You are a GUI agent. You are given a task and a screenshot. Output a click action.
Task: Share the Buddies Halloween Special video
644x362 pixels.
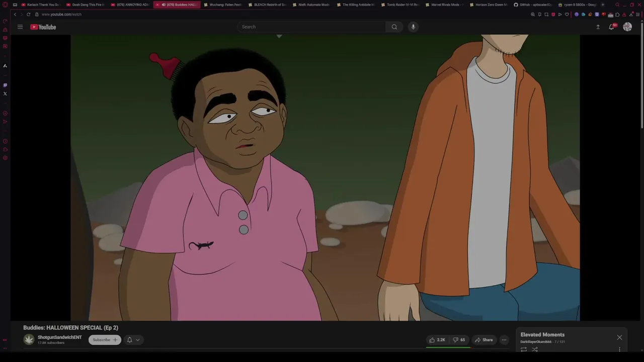tap(484, 340)
